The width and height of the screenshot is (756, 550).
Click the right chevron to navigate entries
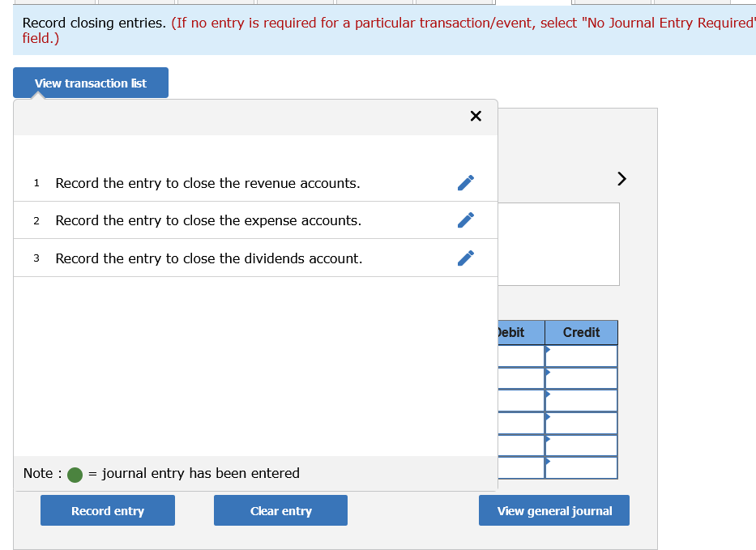point(621,178)
